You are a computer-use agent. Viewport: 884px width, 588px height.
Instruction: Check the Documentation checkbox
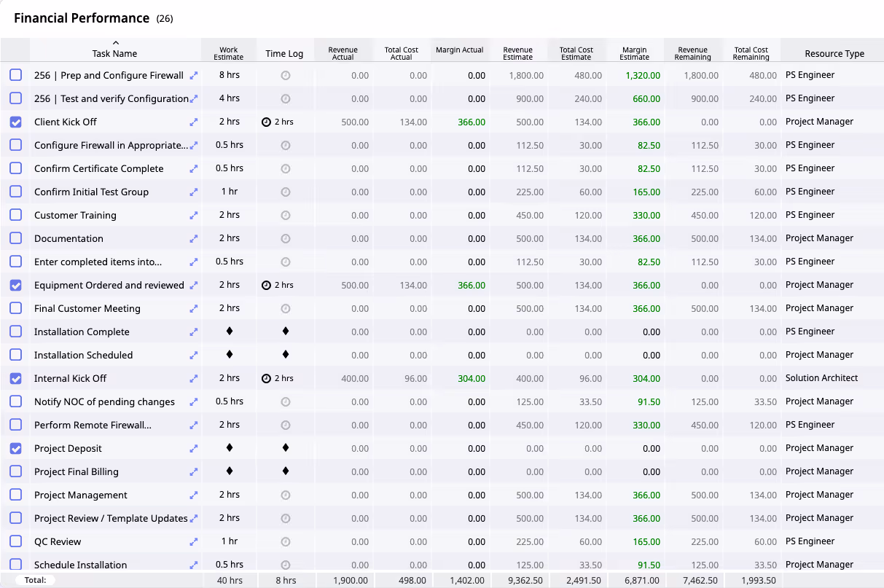pyautogui.click(x=16, y=239)
